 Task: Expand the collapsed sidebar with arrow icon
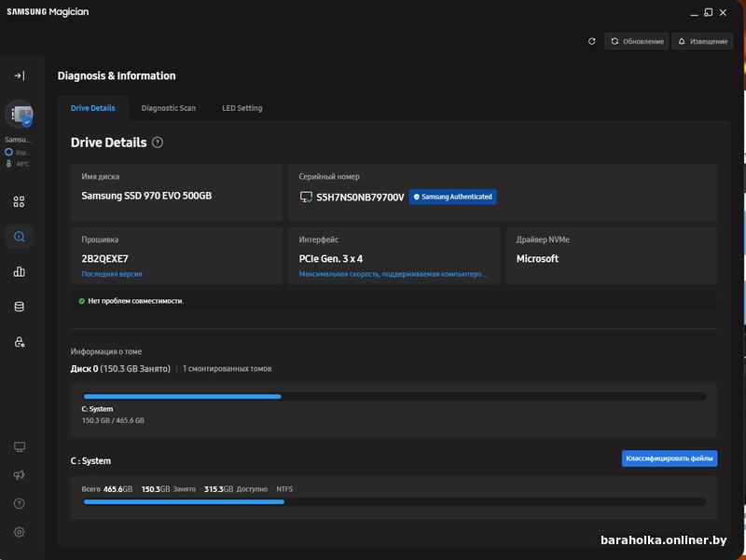(19, 75)
